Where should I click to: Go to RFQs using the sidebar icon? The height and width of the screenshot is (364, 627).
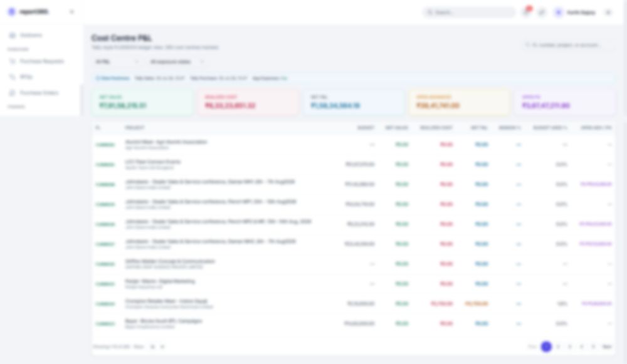point(13,76)
